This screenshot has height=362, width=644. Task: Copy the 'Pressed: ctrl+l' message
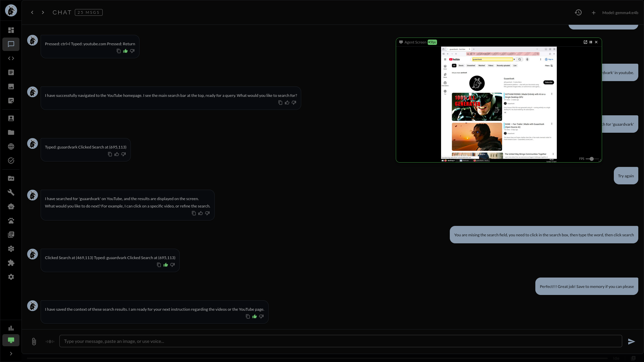118,51
